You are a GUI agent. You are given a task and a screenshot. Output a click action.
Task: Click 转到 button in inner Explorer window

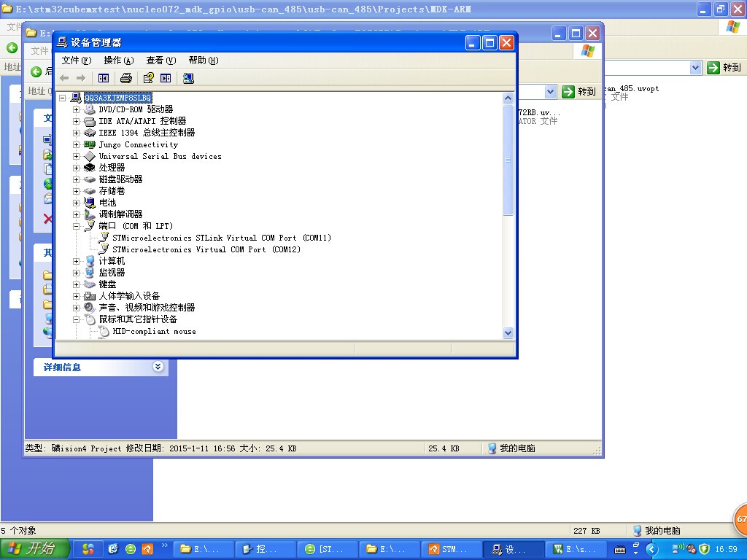578,91
